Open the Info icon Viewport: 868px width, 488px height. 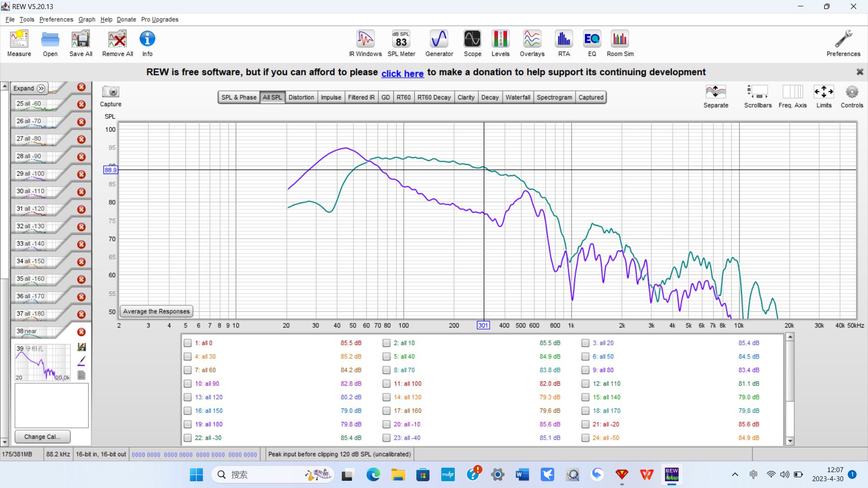(147, 43)
